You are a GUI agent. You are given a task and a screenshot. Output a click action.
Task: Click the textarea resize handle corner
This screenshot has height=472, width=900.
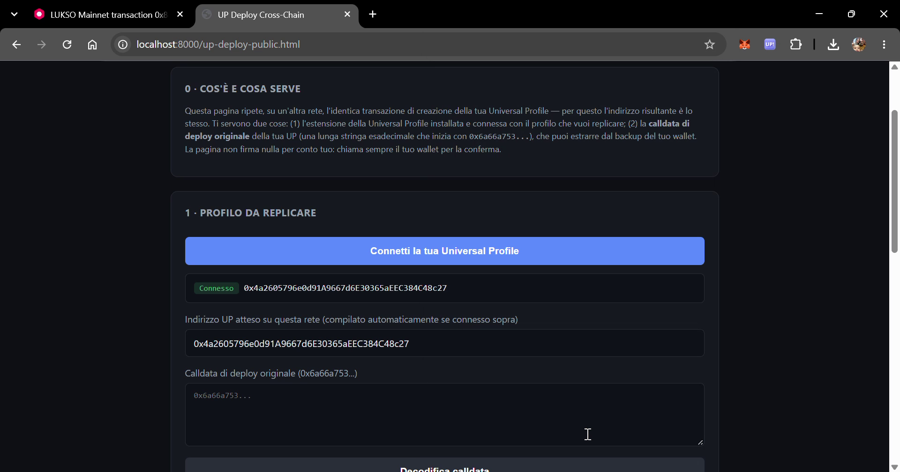click(x=700, y=442)
